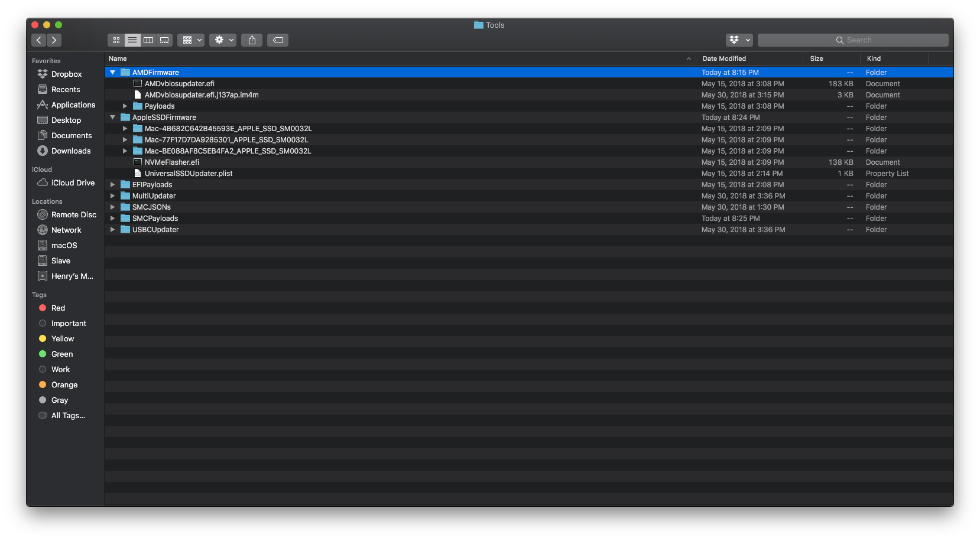Open the group-by arrangement dropdown
Viewport: 980px width, 541px height.
[x=191, y=40]
